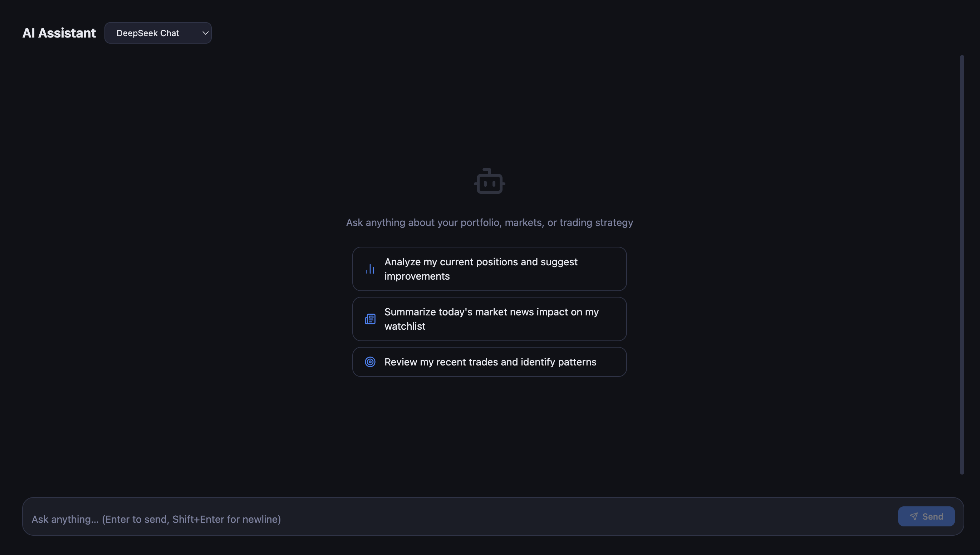Expand the model selector chevron

(x=205, y=33)
